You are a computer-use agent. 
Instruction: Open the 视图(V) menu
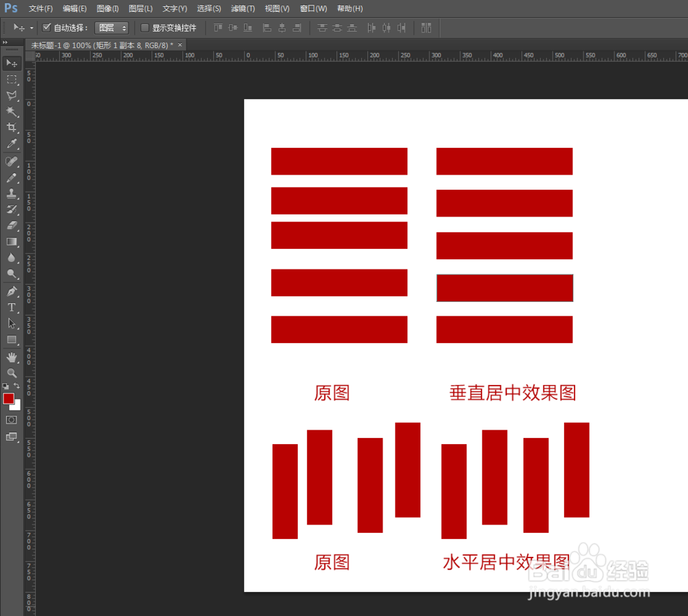[x=277, y=9]
